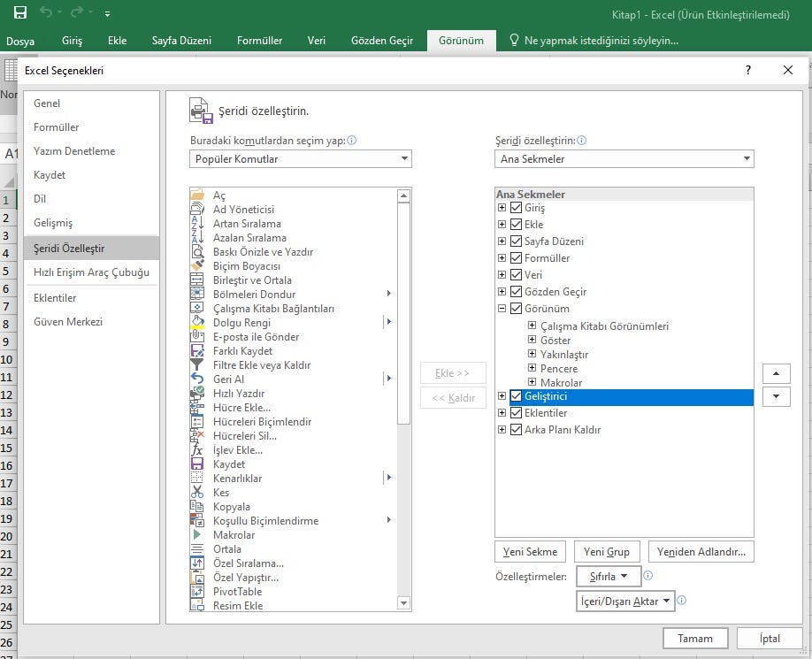The image size is (812, 659).
Task: Expand the 'Yakınlaştır' group
Action: pyautogui.click(x=532, y=354)
